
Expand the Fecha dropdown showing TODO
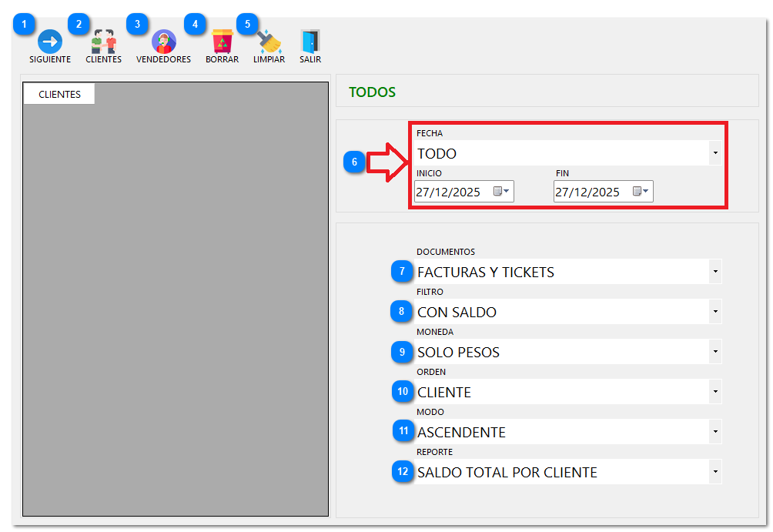tap(715, 153)
